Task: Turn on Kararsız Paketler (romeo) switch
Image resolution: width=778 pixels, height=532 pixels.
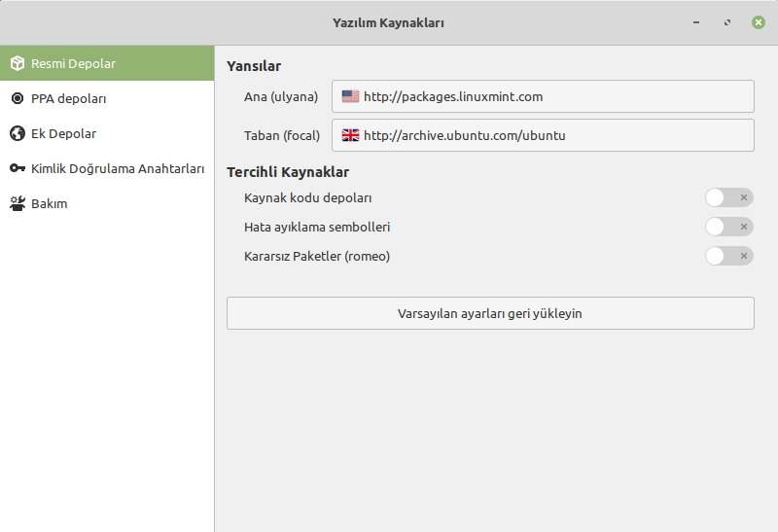Action: coord(728,256)
